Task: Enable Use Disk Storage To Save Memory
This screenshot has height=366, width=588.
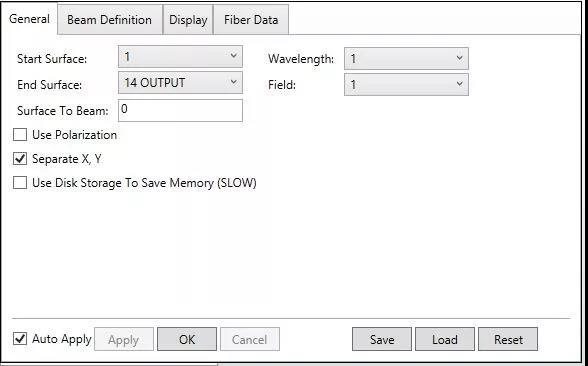Action: coord(20,183)
